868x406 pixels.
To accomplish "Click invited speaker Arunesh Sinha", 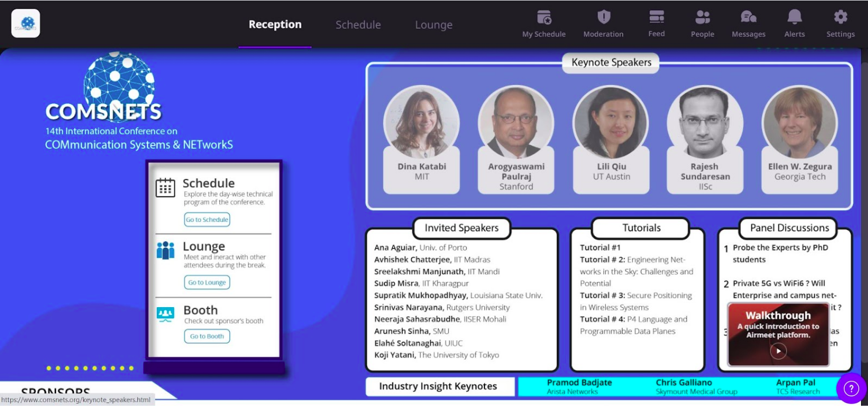I will click(411, 331).
